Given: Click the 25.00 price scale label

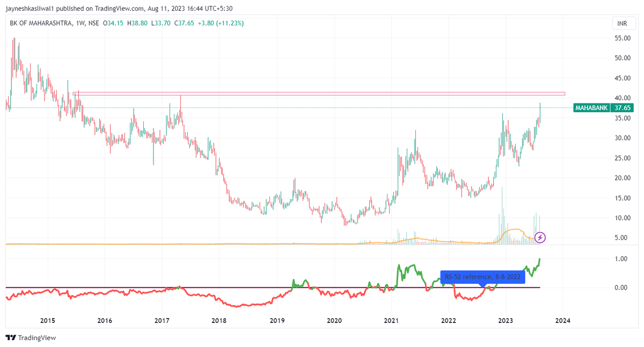Looking at the screenshot, I should pos(623,158).
